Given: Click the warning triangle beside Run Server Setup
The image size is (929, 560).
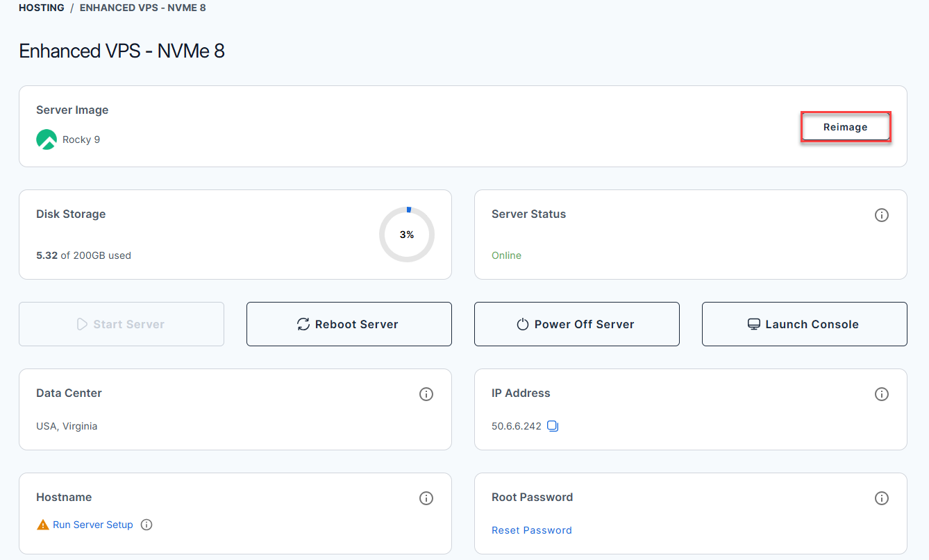Looking at the screenshot, I should point(41,525).
